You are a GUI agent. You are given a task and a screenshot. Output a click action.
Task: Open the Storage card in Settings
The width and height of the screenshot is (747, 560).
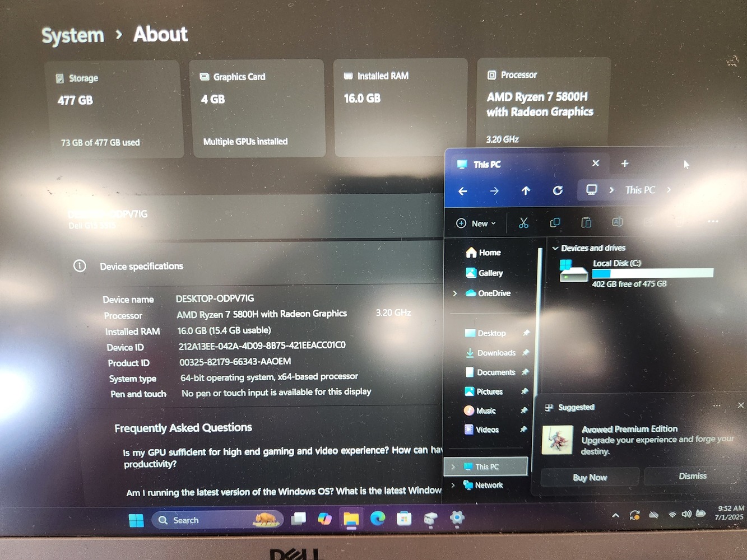pos(114,110)
